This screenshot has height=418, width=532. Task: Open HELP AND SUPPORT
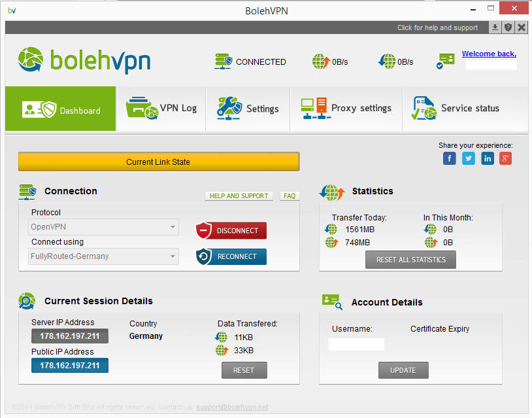239,196
